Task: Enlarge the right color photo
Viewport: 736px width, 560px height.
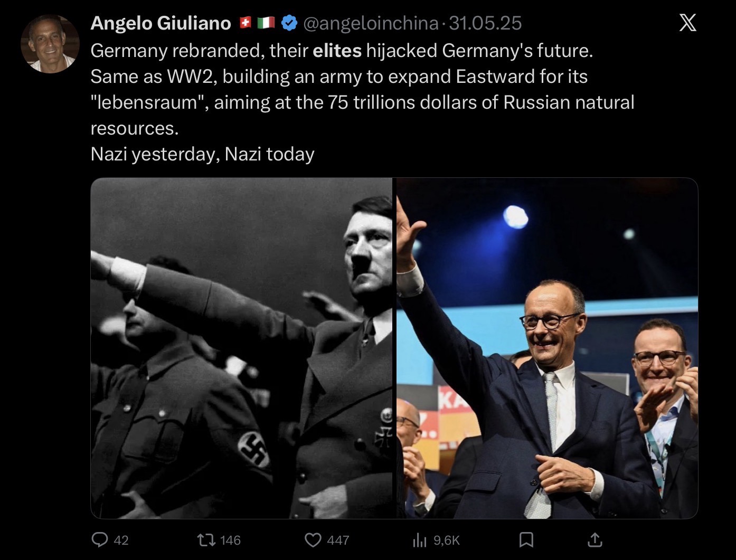Action: coord(547,348)
